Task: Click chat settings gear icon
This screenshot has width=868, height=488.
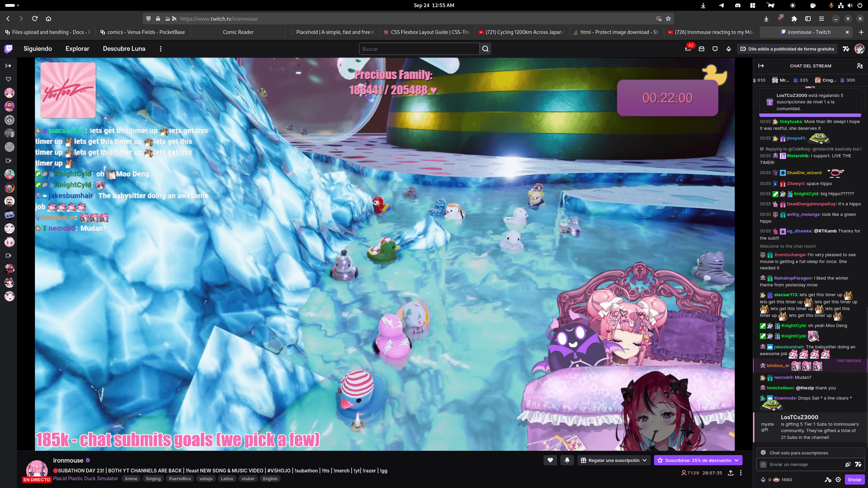Action: 838,480
